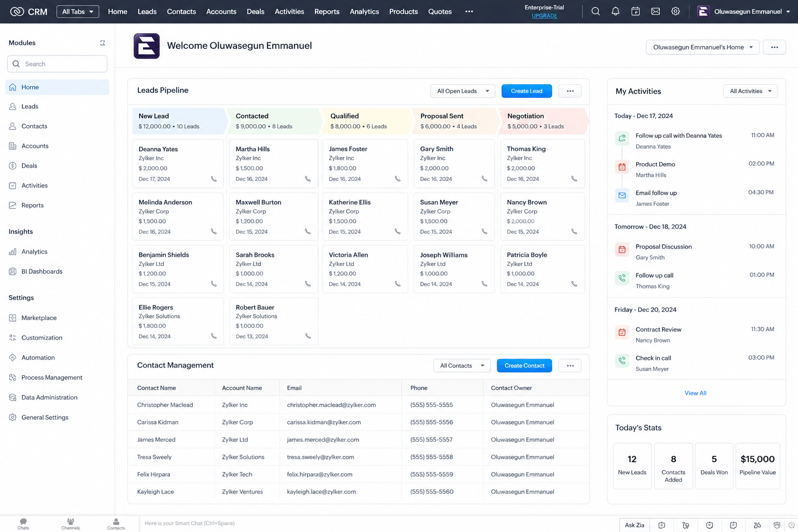
Task: Open Leads Pipeline more options button
Action: click(570, 91)
